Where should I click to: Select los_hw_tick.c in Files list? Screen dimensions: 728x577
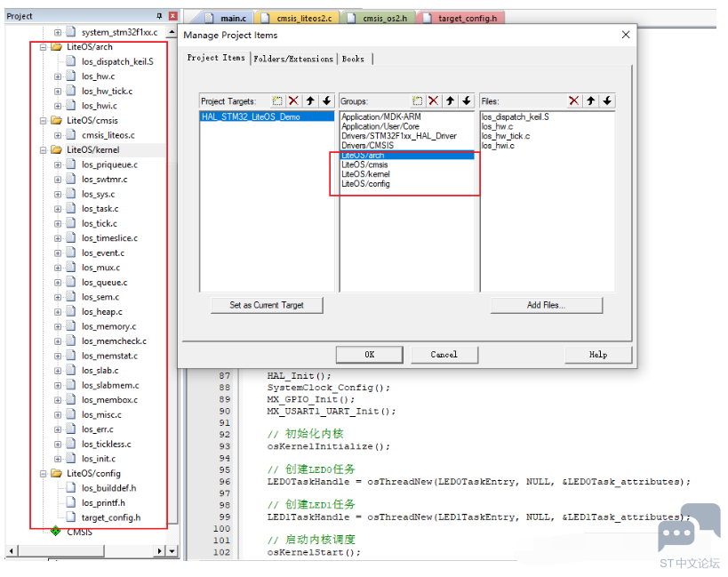pyautogui.click(x=506, y=136)
